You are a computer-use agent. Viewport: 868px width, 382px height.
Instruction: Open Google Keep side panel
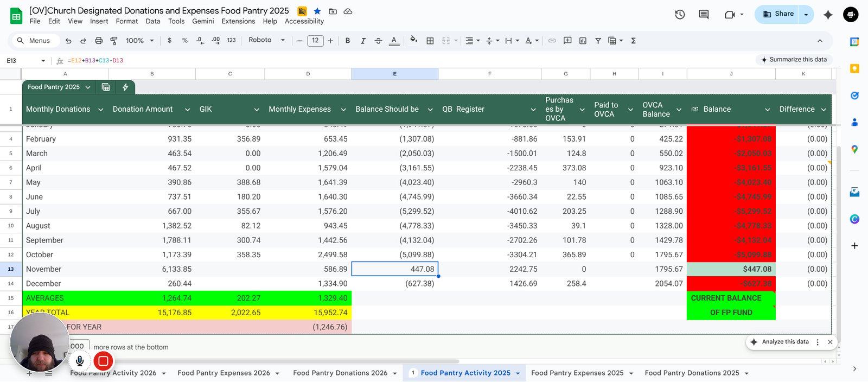[854, 68]
